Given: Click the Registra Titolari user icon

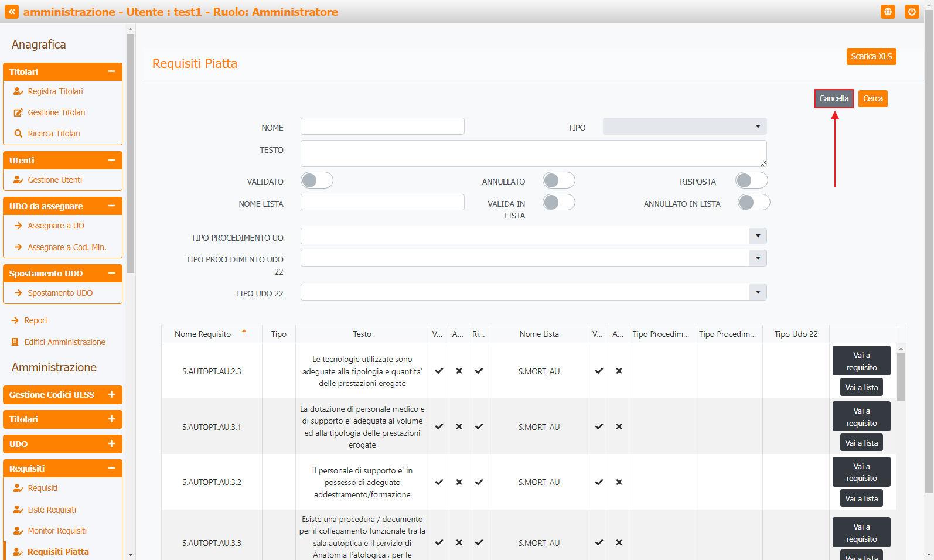Looking at the screenshot, I should pos(18,91).
